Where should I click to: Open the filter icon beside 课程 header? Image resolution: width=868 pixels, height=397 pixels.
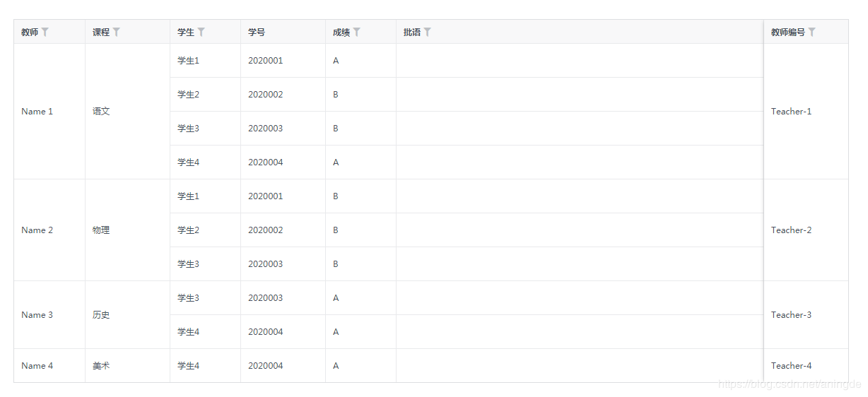click(117, 32)
